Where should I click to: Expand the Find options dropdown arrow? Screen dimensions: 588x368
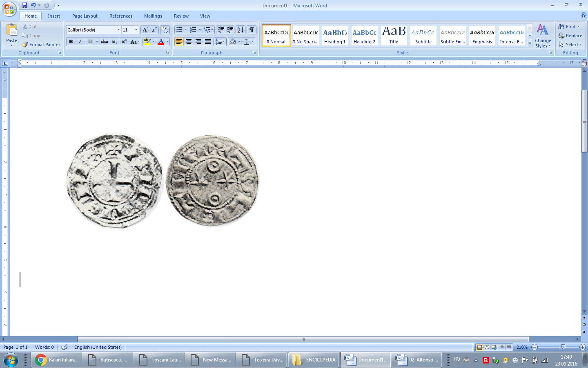(578, 27)
